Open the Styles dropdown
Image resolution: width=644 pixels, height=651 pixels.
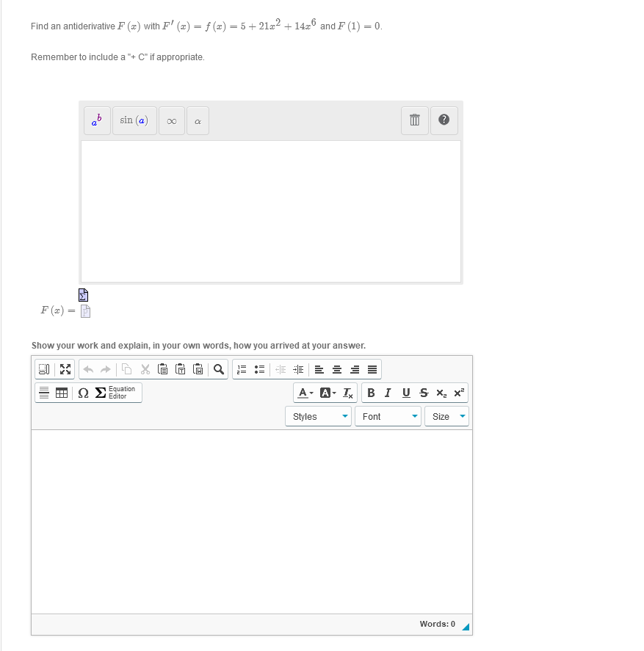[318, 416]
